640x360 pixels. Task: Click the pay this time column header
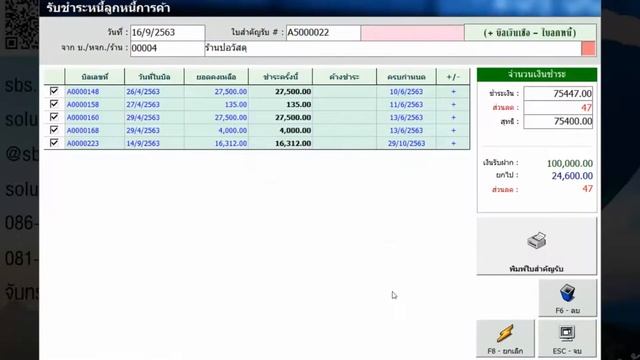[x=280, y=77]
